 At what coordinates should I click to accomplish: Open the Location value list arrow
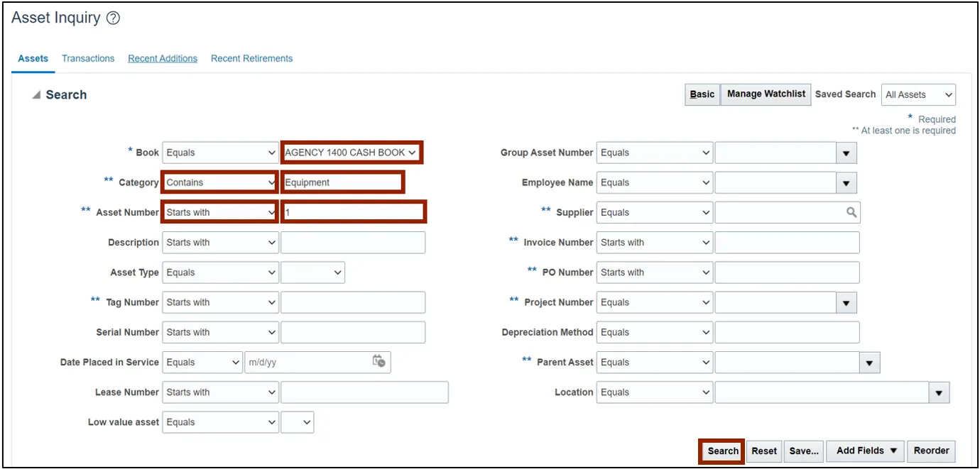(940, 392)
